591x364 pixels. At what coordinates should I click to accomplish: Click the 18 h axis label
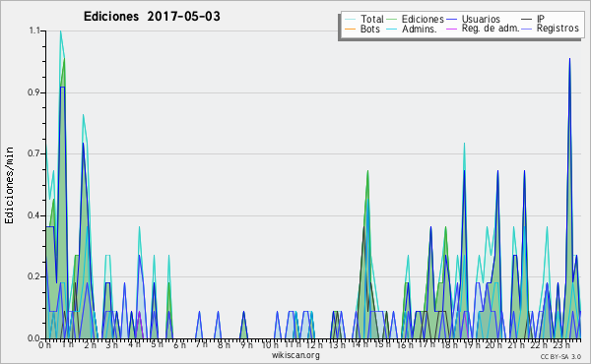pyautogui.click(x=449, y=344)
